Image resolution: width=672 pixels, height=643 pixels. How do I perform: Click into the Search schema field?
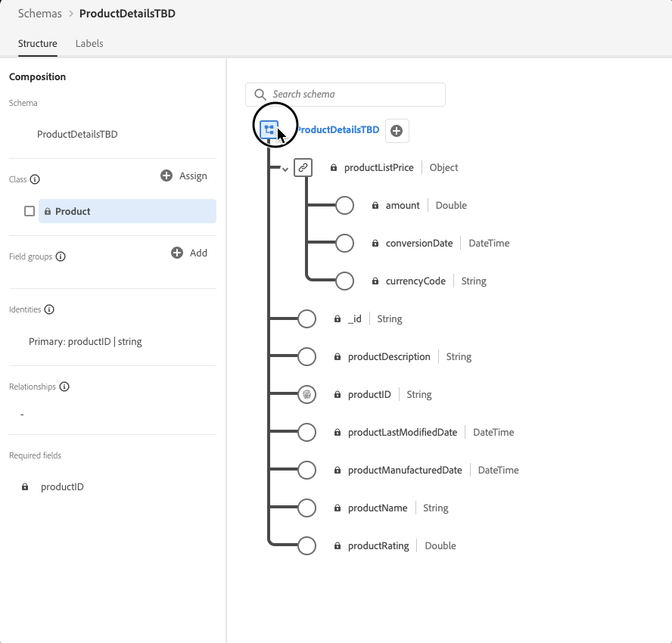pyautogui.click(x=345, y=95)
